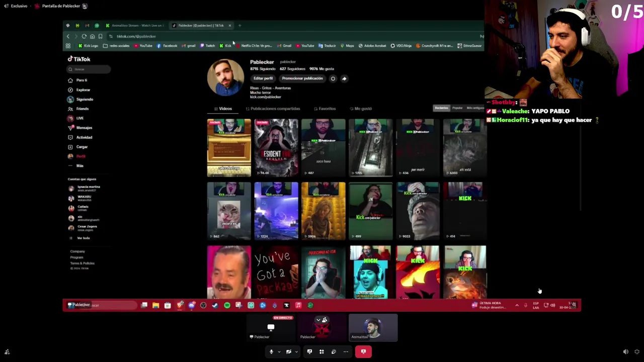The height and width of the screenshot is (362, 644).
Task: Collapse participants row with chevron arrow
Action: coord(318,320)
